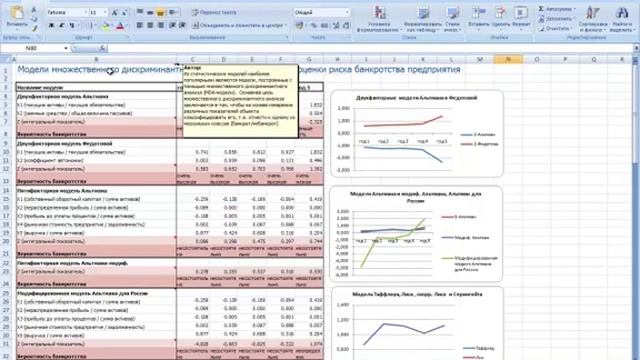Viewport: 640px width, 360px height.
Task: Click the Increase Decimal icon
Action: point(336,26)
